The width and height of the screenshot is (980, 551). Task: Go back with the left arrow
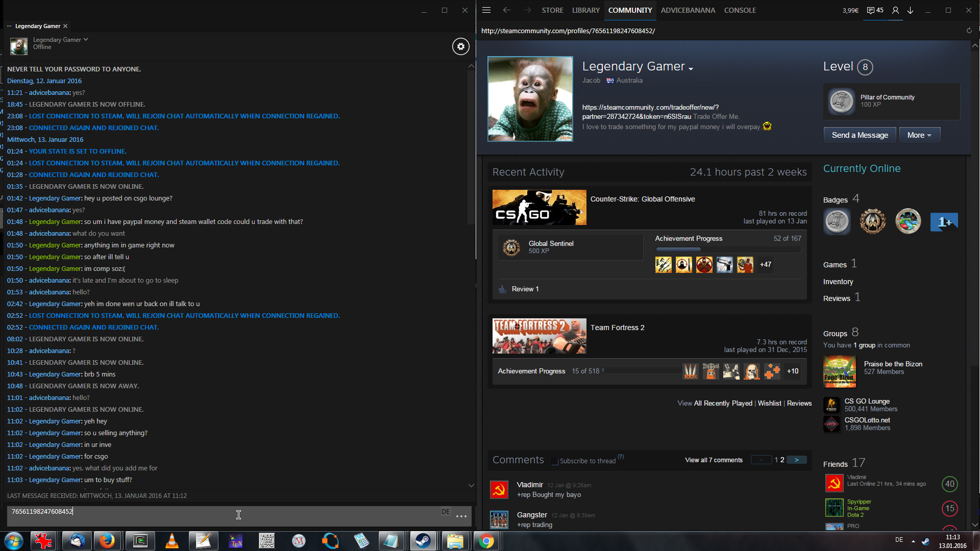click(x=506, y=10)
